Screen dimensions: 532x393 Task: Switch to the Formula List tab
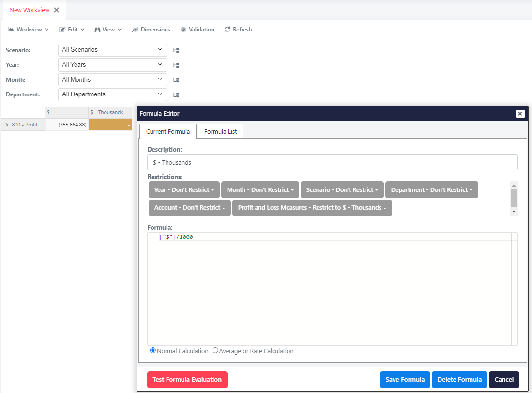point(220,131)
